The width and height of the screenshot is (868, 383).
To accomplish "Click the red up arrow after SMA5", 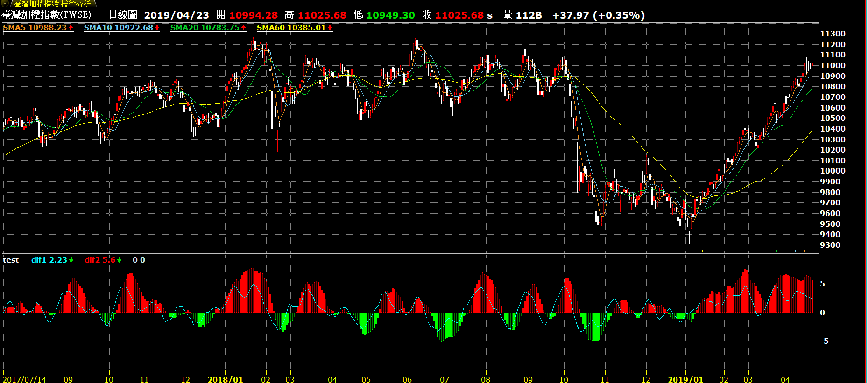I will pos(71,28).
